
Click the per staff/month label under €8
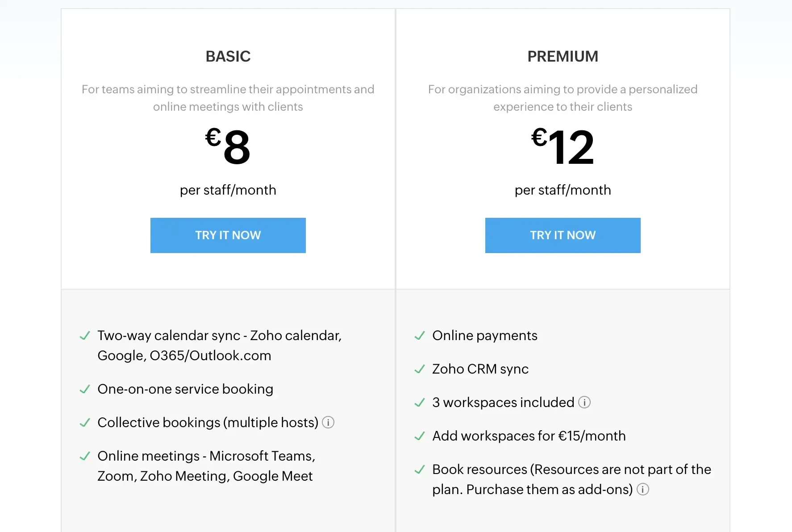(228, 190)
